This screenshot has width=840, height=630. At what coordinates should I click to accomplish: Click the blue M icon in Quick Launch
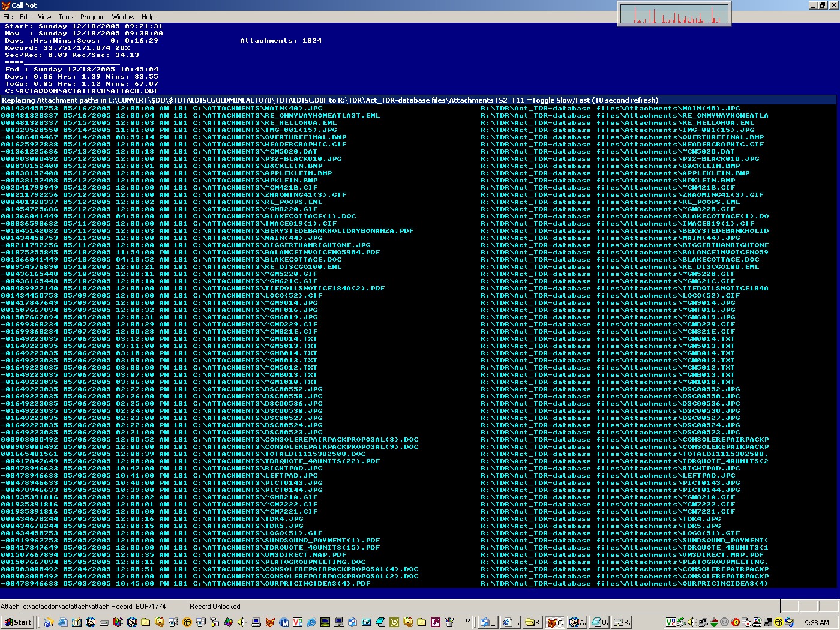click(x=283, y=622)
